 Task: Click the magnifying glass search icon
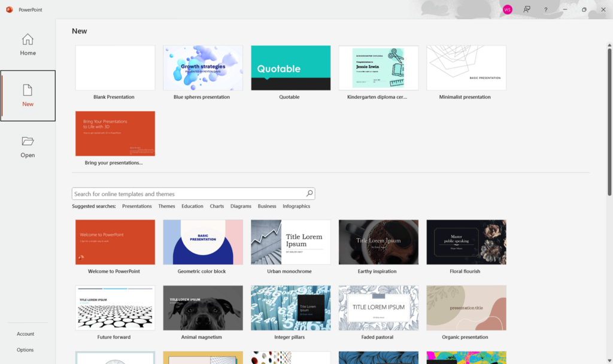click(x=309, y=193)
